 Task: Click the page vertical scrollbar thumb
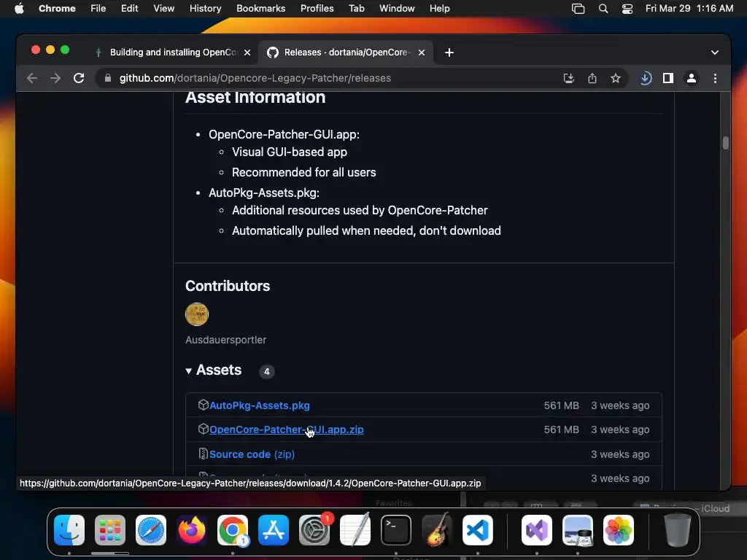(x=726, y=143)
